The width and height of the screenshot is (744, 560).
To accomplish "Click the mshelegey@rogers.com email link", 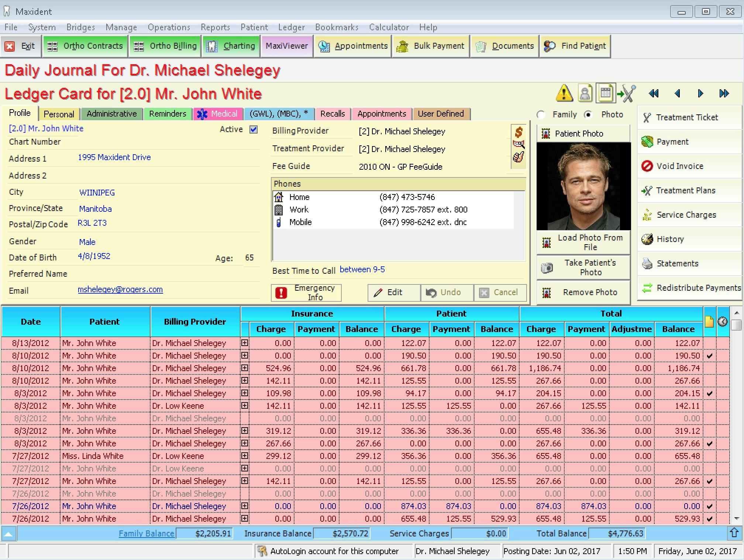I will click(x=120, y=289).
